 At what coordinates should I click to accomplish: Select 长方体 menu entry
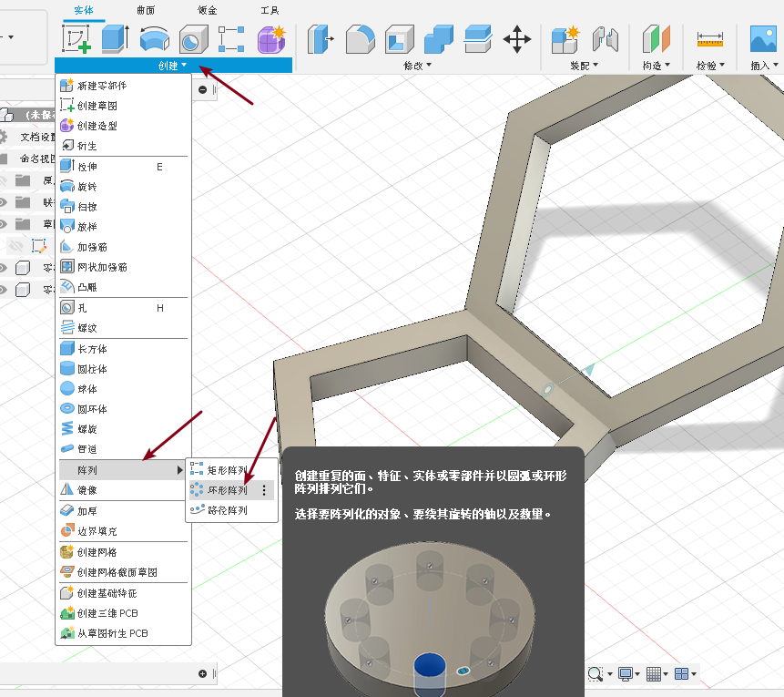124,349
